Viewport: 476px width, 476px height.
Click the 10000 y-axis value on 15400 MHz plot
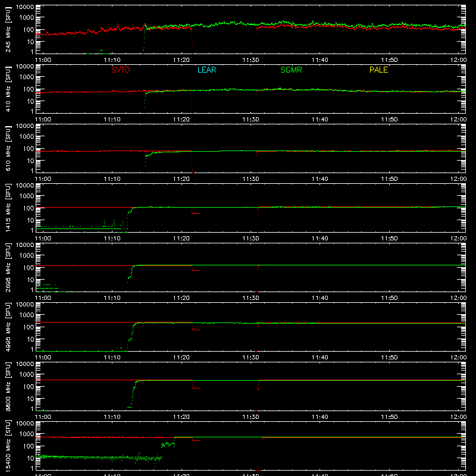pyautogui.click(x=25, y=424)
